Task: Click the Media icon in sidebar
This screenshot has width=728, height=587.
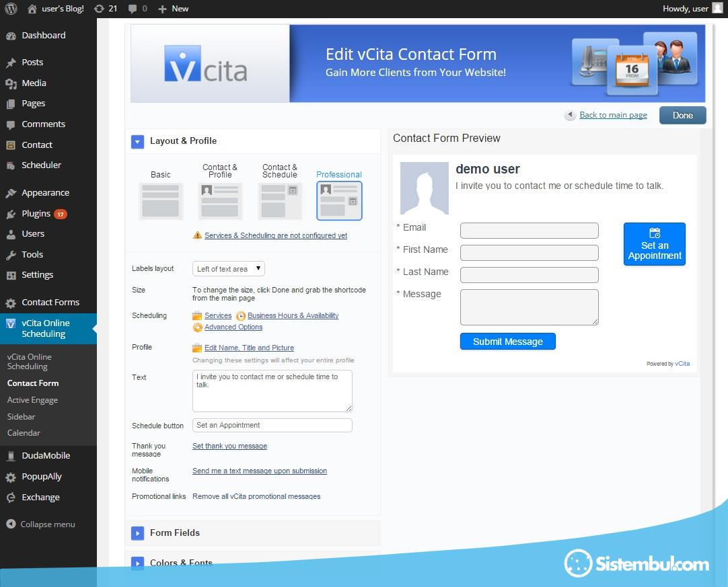Action: [11, 83]
